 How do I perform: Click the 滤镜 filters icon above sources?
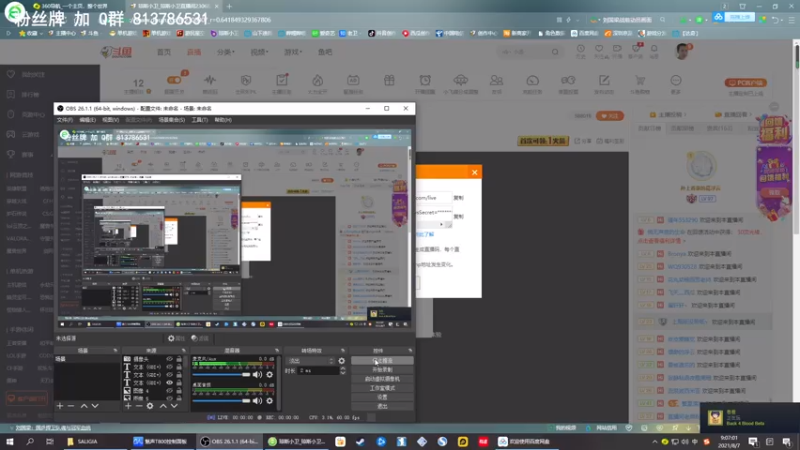click(x=200, y=338)
